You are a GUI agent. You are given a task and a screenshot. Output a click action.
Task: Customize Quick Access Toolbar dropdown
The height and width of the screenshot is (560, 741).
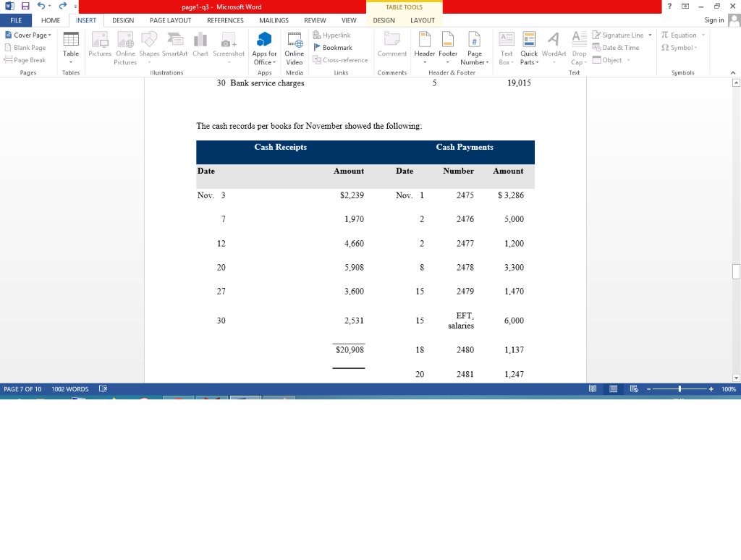tap(75, 7)
